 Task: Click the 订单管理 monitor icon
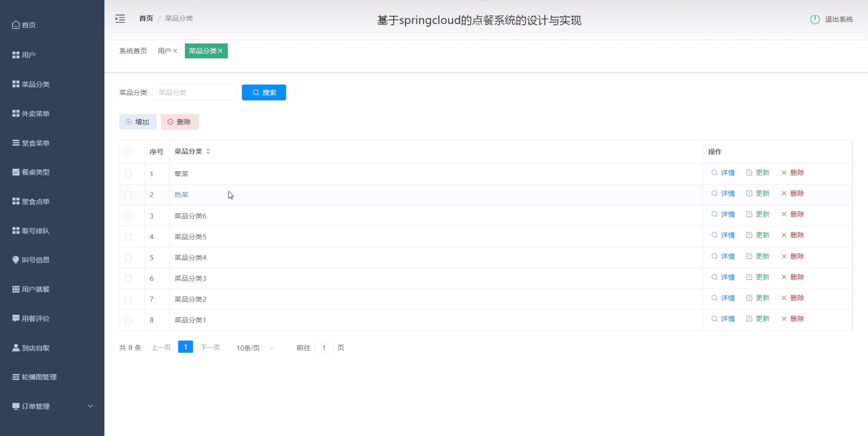coord(16,406)
